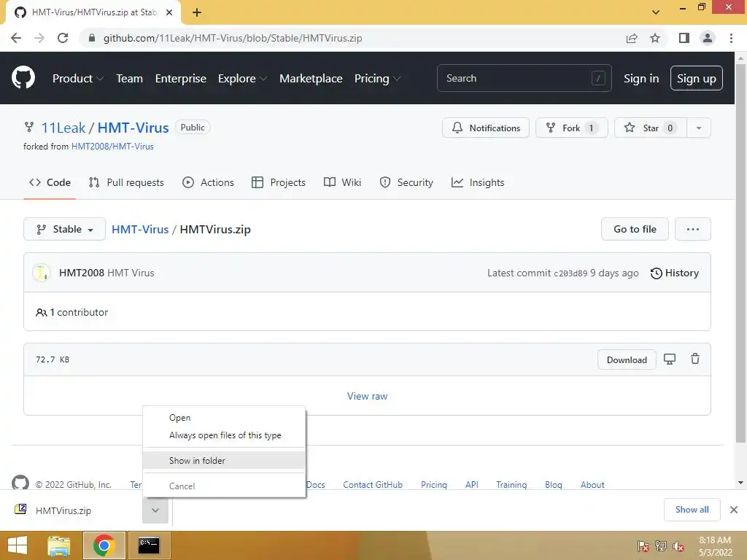Click the Chrome taskbar icon
The width and height of the screenshot is (747, 560).
104,545
